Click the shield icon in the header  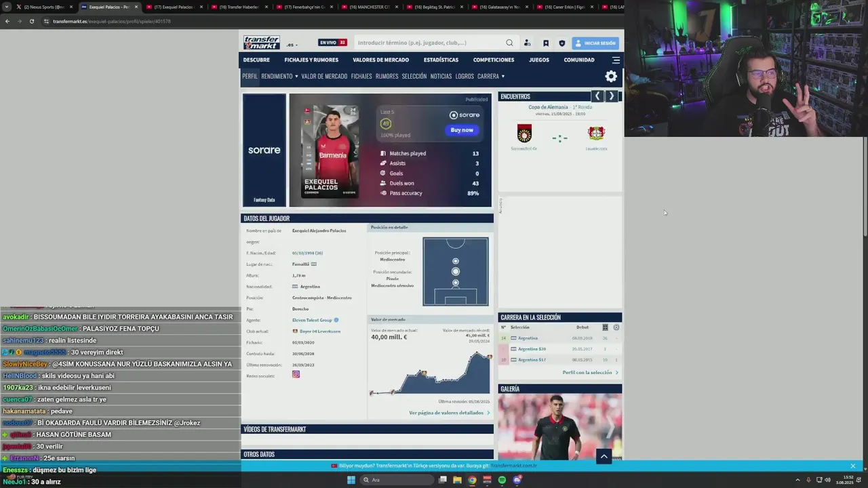coord(561,43)
